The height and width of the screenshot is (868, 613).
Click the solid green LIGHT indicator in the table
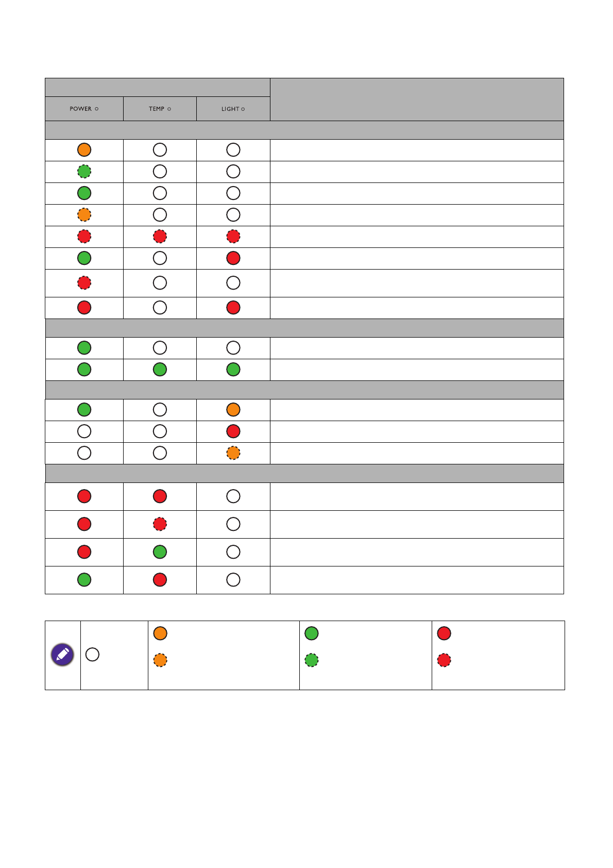[x=233, y=370]
